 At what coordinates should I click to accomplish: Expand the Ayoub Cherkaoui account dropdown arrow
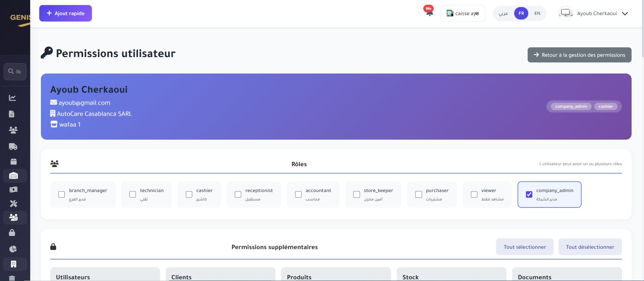click(x=625, y=14)
